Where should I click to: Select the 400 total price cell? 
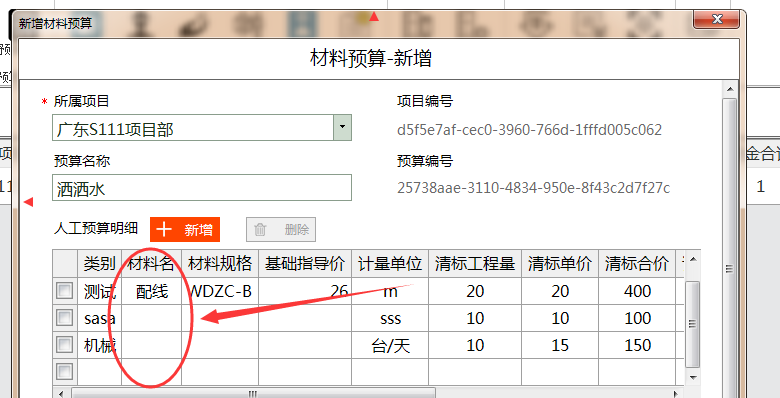[x=637, y=291]
